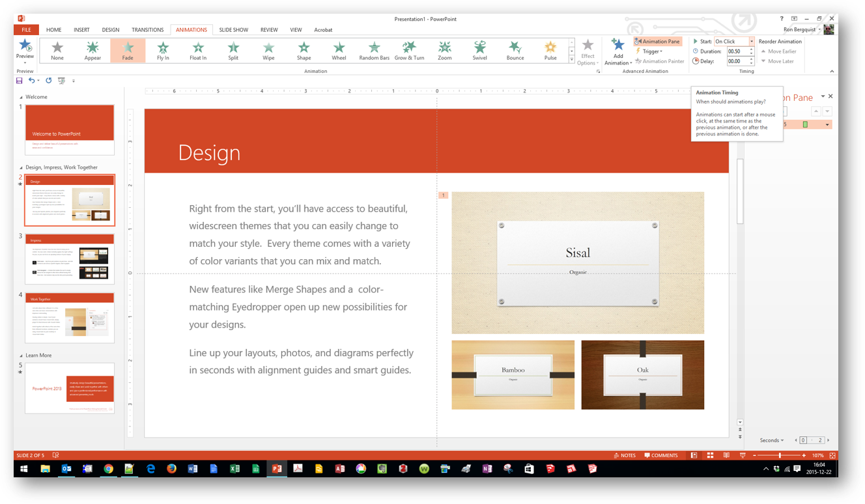The width and height of the screenshot is (865, 504).
Task: Apply the Random Bars animation
Action: point(374,50)
